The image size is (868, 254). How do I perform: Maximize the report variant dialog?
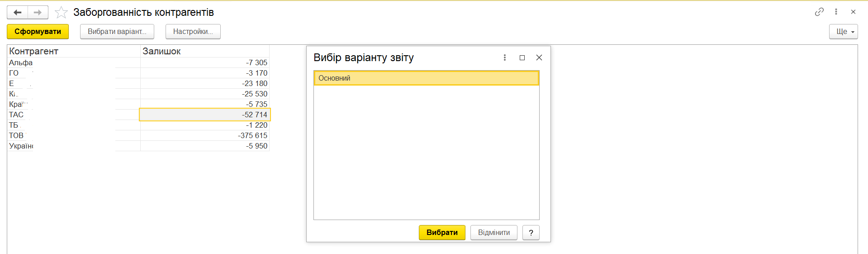[x=522, y=58]
